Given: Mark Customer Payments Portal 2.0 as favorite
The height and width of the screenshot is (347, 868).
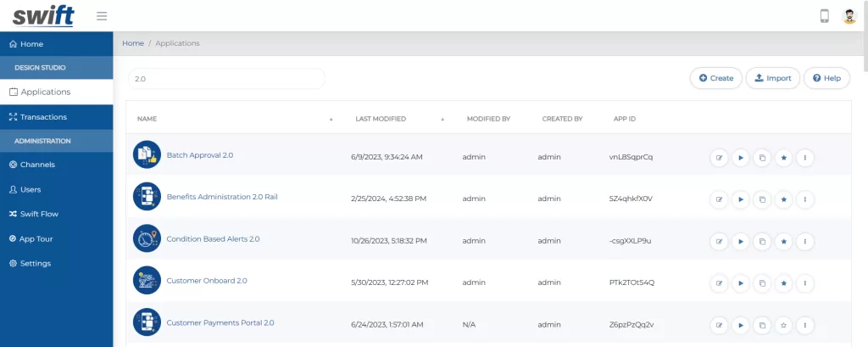Looking at the screenshot, I should [783, 326].
